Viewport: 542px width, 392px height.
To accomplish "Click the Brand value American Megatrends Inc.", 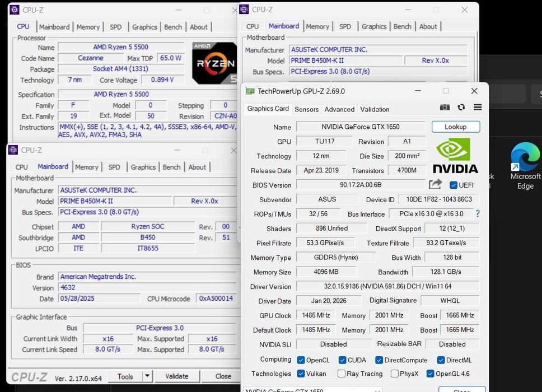I will [x=147, y=277].
